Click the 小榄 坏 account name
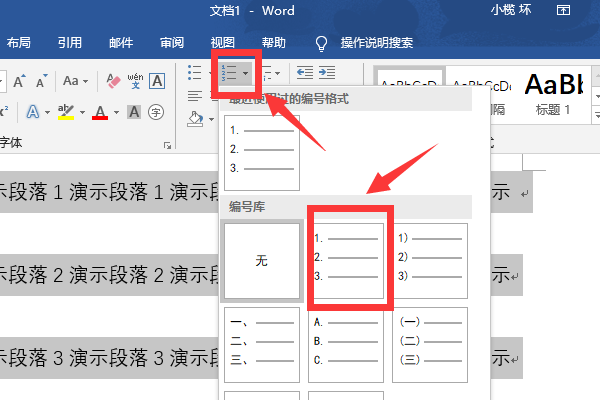 511,10
